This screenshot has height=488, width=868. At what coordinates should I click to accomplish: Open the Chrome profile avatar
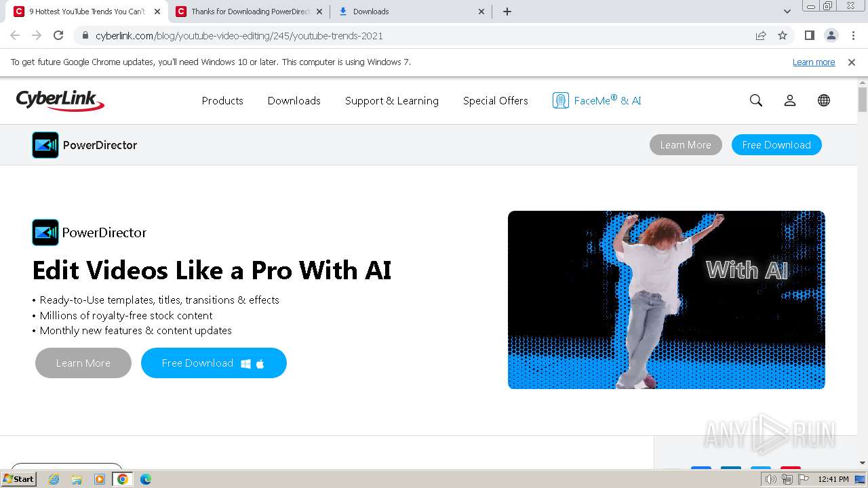click(831, 36)
